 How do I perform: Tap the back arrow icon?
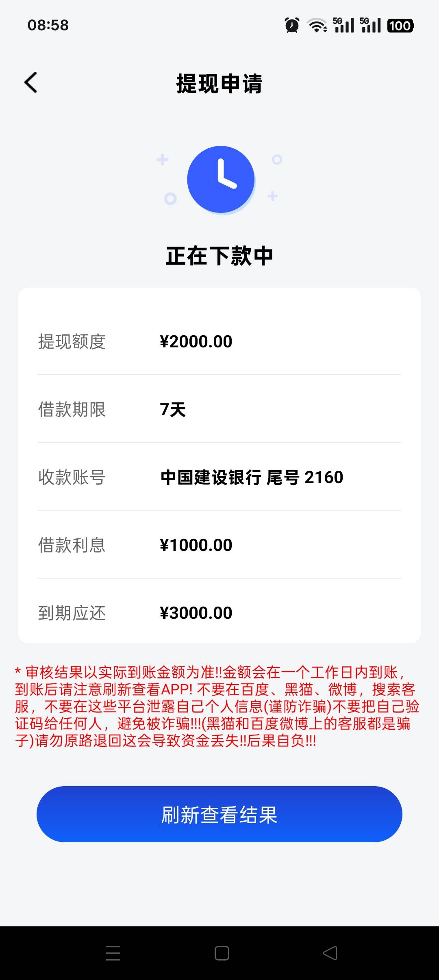tap(31, 82)
